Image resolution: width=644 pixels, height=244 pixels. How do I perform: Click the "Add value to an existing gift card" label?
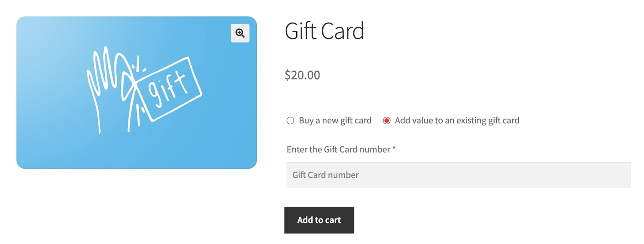point(457,121)
